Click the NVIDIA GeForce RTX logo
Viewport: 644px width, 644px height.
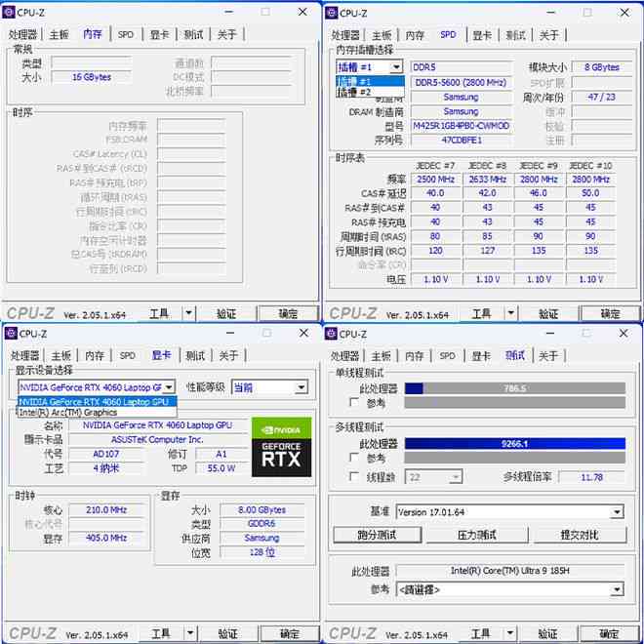coord(281,447)
